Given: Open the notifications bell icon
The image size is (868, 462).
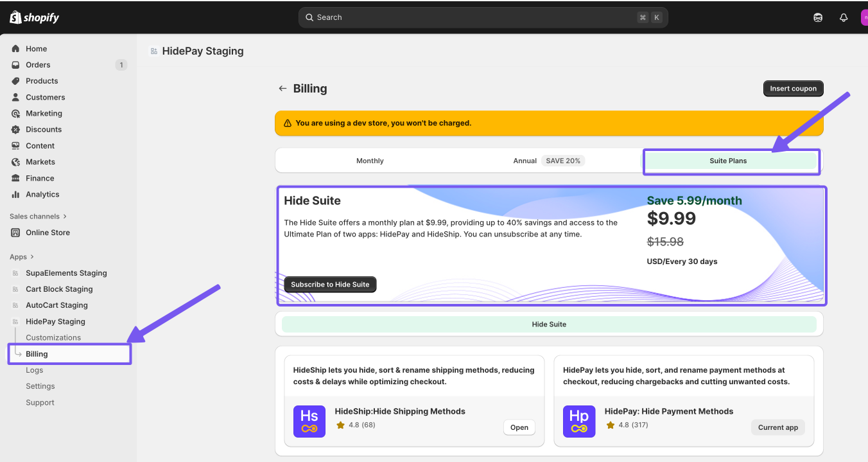Looking at the screenshot, I should click(844, 17).
